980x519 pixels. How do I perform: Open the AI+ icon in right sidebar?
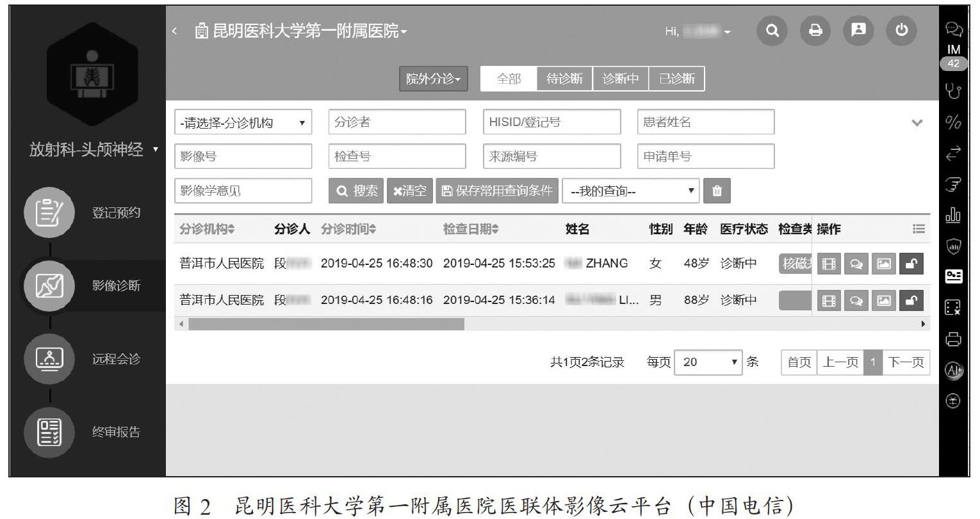[x=954, y=371]
